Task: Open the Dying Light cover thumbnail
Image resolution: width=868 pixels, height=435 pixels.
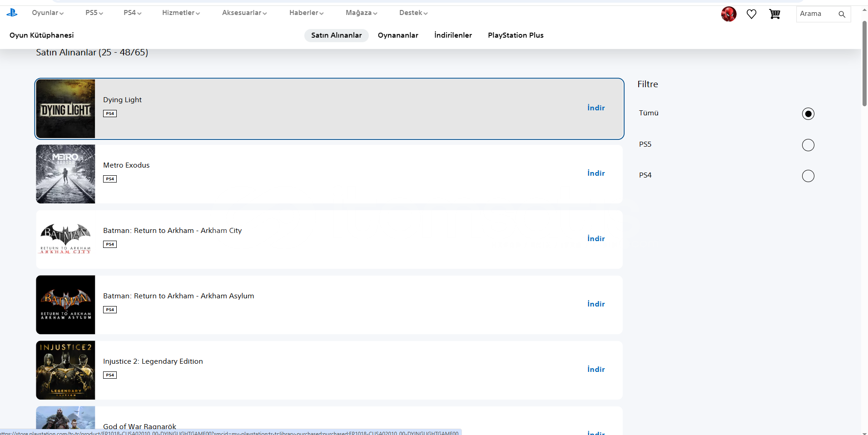Action: 65,109
